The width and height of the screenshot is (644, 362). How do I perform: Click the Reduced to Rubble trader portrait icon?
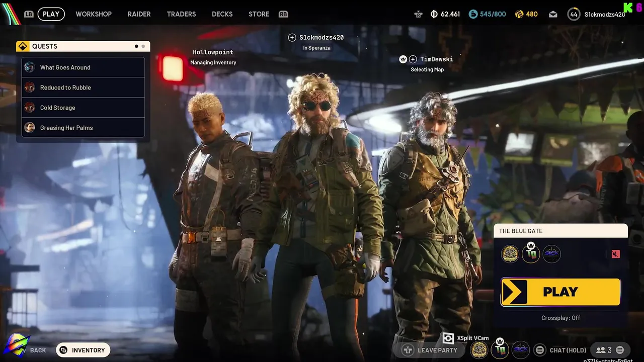click(x=30, y=87)
